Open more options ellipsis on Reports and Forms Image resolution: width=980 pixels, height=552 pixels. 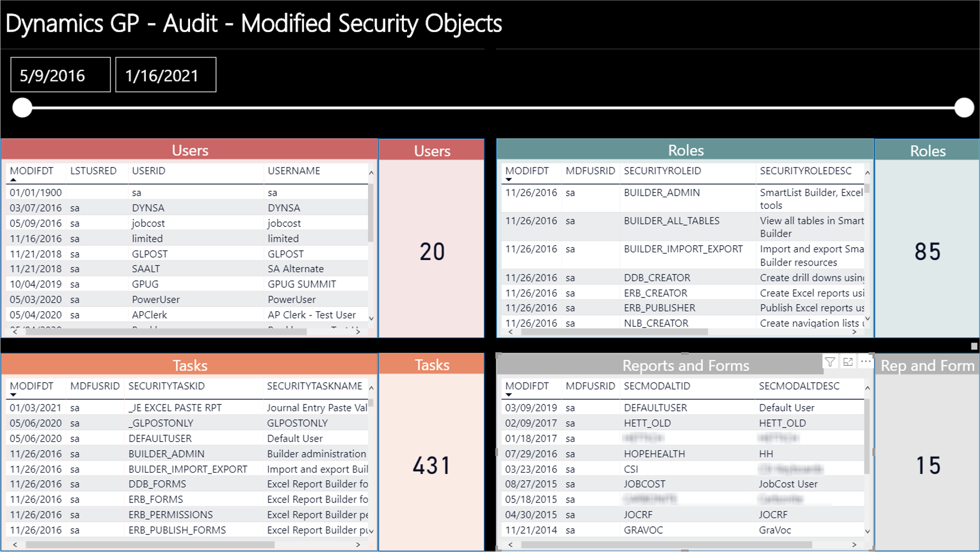point(865,362)
